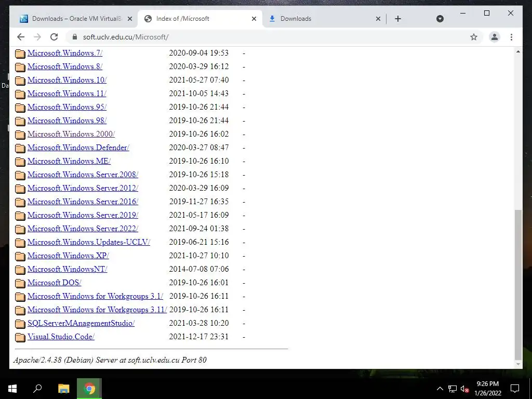The image size is (532, 399).
Task: Open Chrome three-dot menu
Action: click(511, 37)
